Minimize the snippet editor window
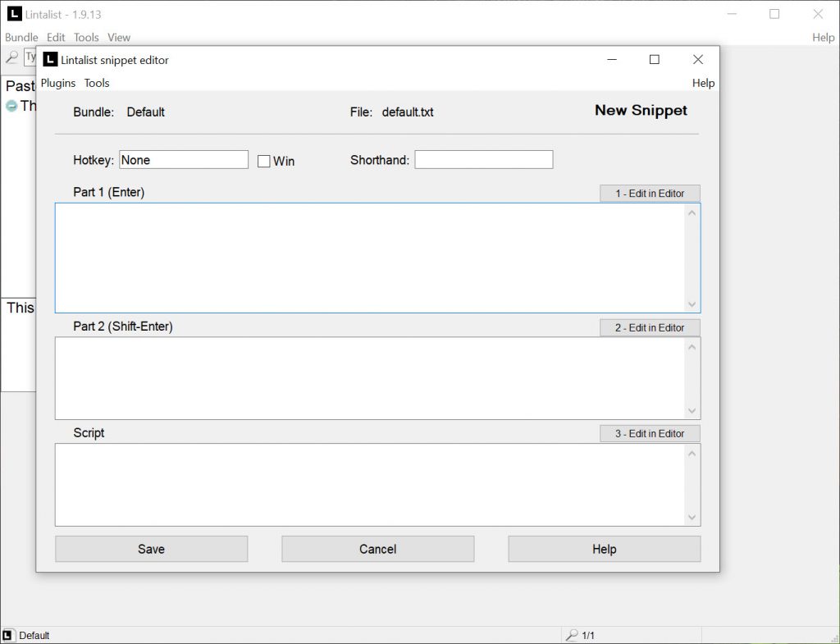Viewport: 840px width, 644px height. coord(612,59)
